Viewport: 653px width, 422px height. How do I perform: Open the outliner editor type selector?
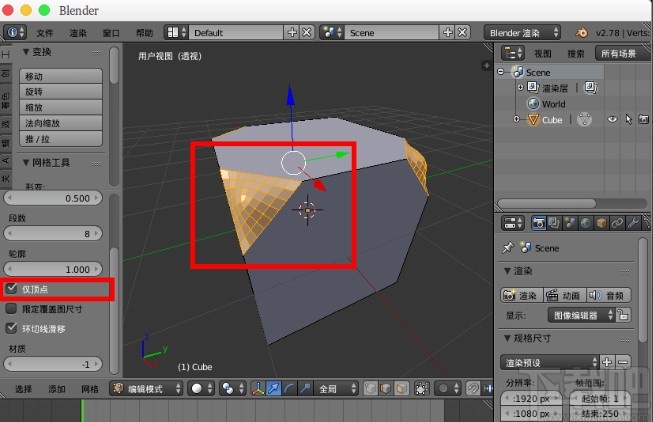click(x=513, y=53)
